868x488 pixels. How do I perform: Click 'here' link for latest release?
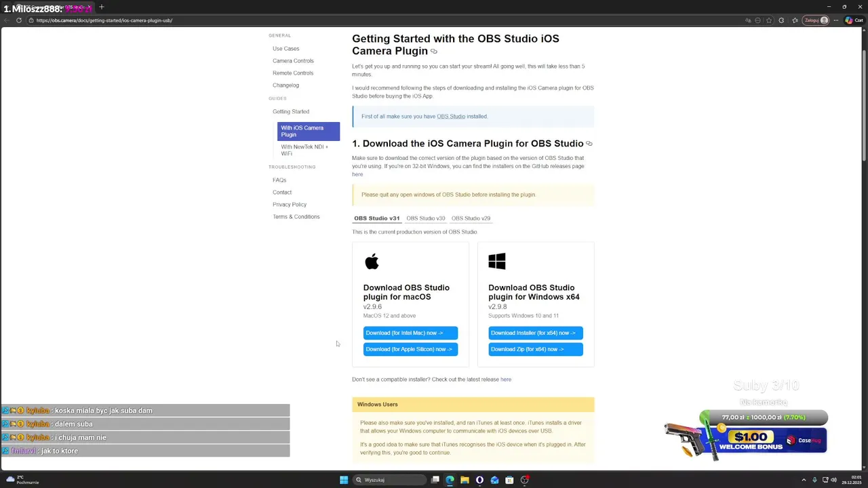pos(506,380)
